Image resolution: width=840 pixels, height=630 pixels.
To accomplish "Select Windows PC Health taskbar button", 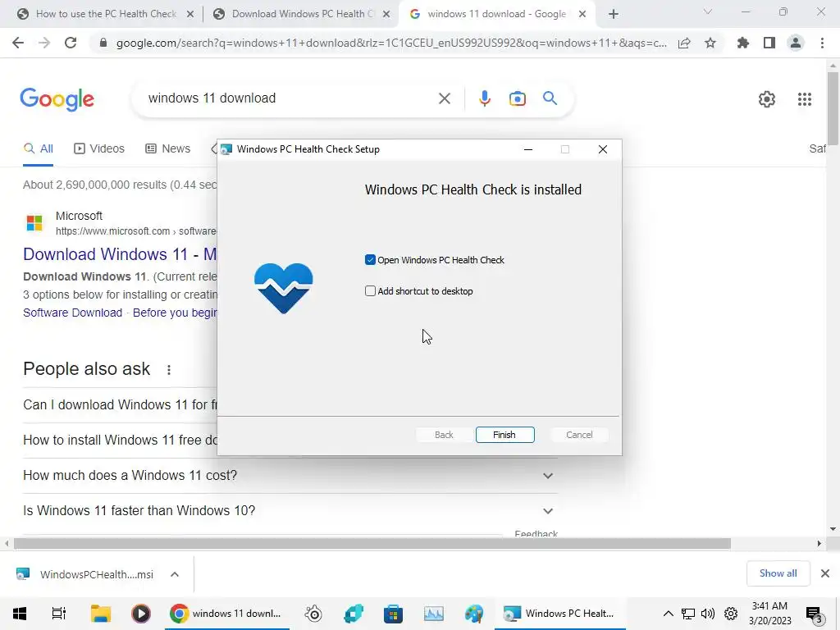I will coord(560,614).
